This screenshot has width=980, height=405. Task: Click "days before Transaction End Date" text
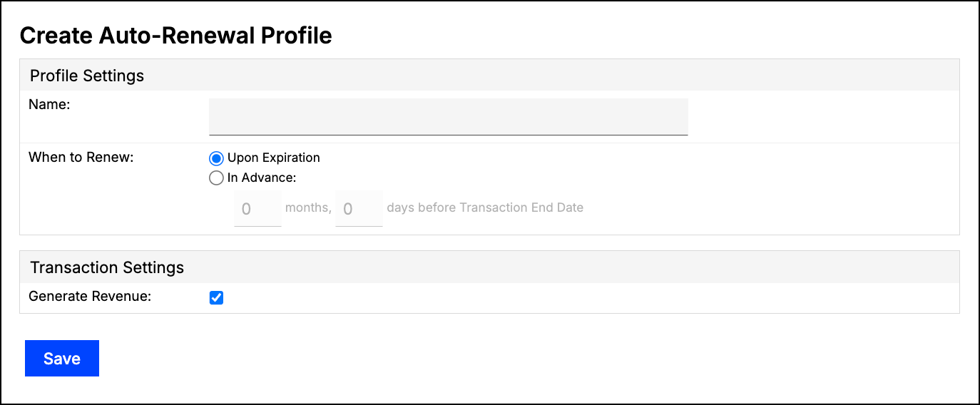click(485, 207)
